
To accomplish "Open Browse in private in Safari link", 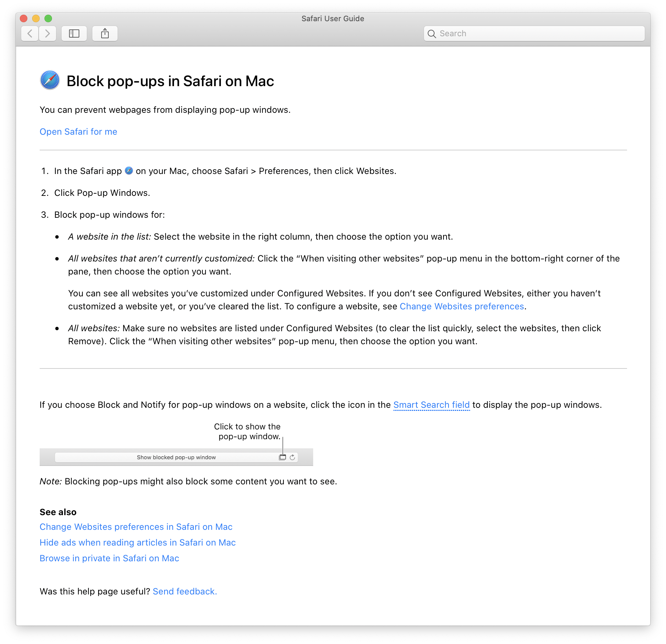I will tap(109, 558).
